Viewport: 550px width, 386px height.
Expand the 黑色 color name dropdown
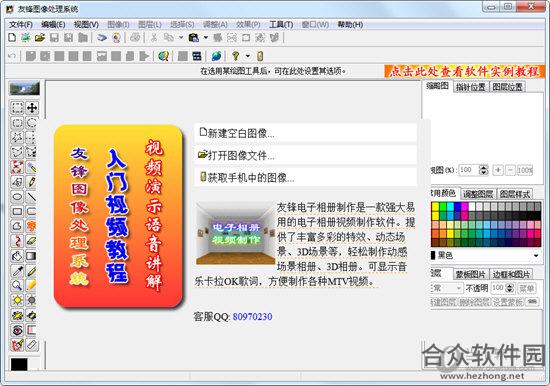tap(536, 255)
